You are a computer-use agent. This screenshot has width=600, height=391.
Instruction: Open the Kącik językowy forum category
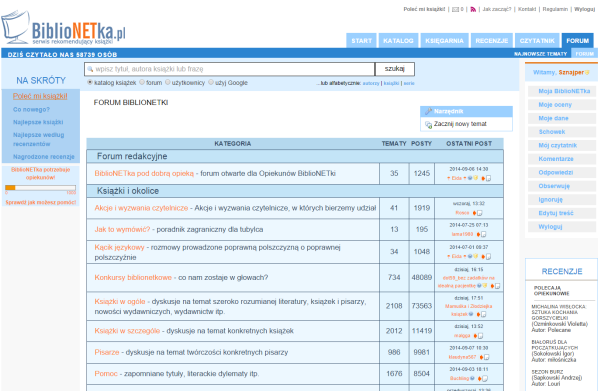click(119, 247)
